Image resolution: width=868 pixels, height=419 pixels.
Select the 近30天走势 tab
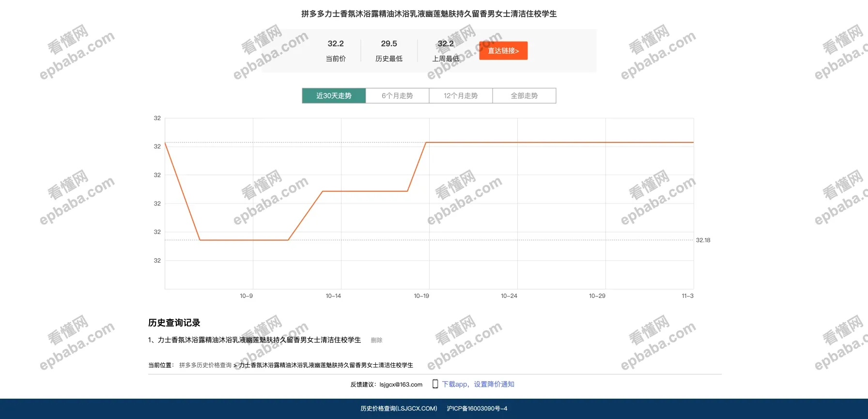pyautogui.click(x=334, y=96)
